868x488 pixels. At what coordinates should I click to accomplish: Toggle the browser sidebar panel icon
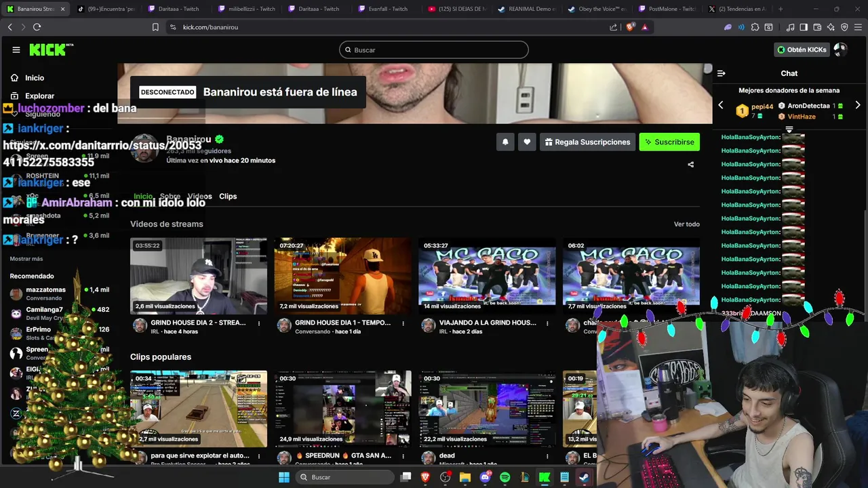pyautogui.click(x=804, y=27)
